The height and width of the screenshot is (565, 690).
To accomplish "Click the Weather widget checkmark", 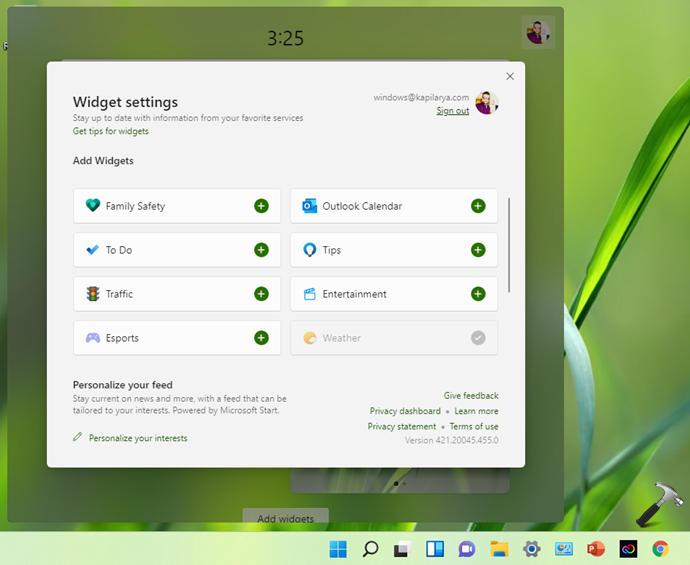I will click(x=478, y=338).
